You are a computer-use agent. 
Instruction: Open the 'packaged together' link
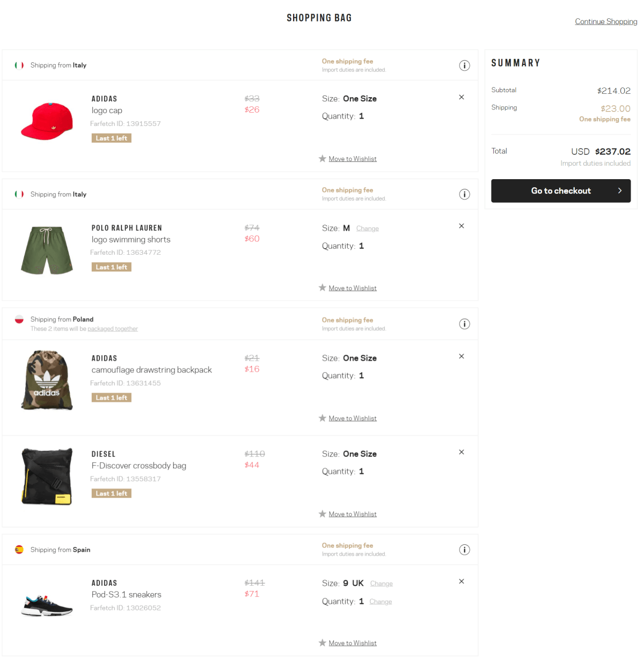click(113, 329)
